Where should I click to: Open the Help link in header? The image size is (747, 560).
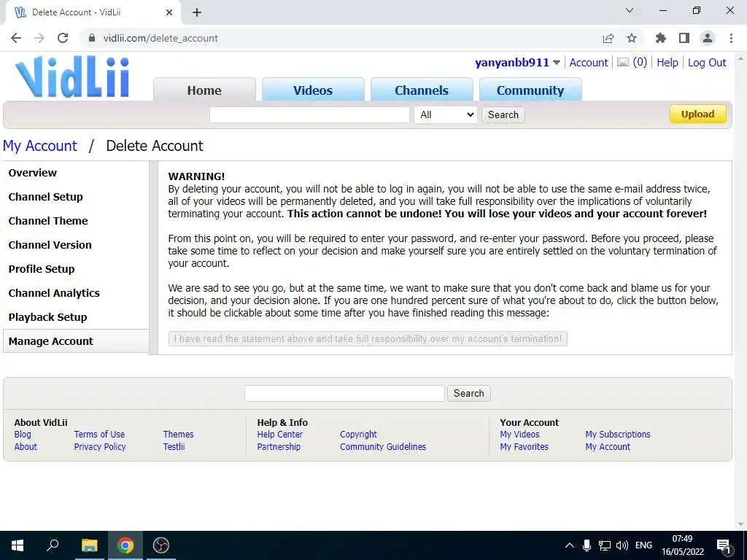click(667, 63)
